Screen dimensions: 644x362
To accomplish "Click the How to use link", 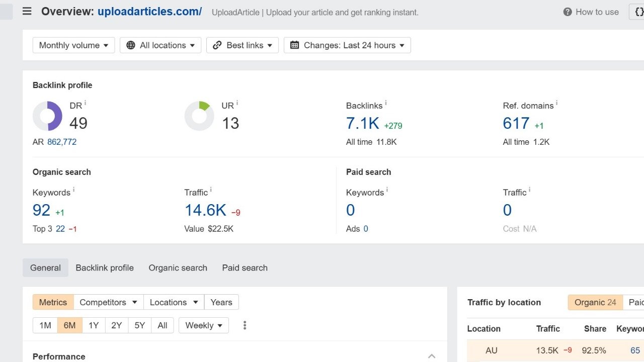I will (x=597, y=12).
